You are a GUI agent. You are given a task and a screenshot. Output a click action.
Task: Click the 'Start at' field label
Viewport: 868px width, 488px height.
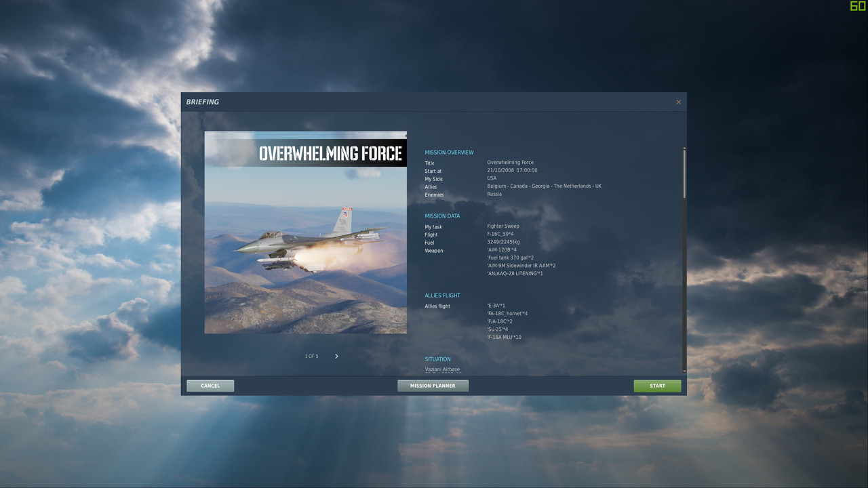(x=433, y=171)
